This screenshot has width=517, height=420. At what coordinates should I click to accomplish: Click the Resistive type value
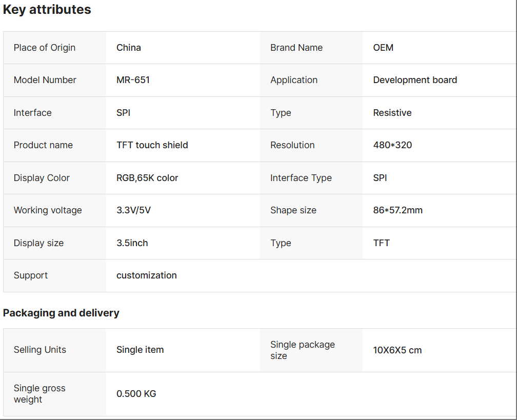[x=392, y=113]
